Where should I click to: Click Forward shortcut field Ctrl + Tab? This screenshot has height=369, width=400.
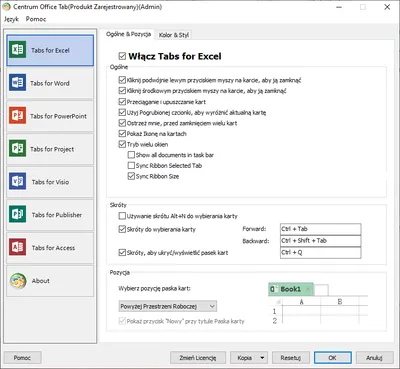click(321, 229)
